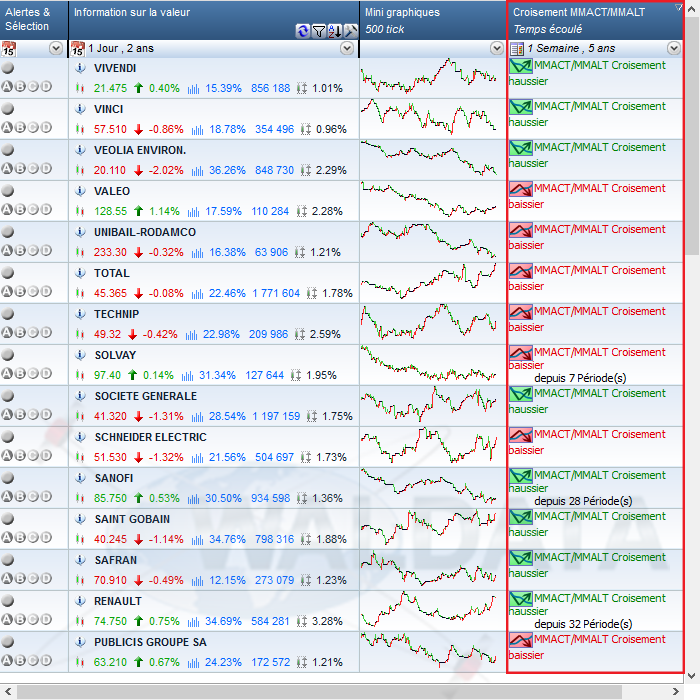Click bearish crossover icon for VALEO

(x=521, y=189)
